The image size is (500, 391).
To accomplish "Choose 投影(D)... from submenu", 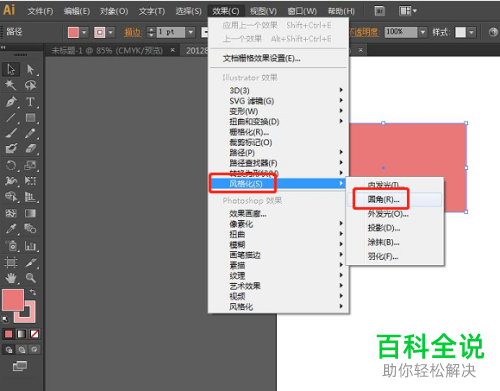I will pyautogui.click(x=395, y=228).
